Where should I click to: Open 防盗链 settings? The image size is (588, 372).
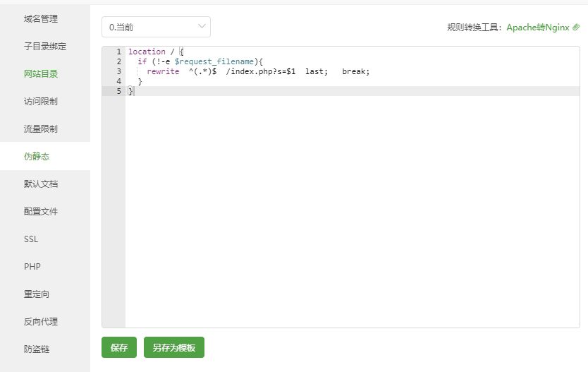37,349
